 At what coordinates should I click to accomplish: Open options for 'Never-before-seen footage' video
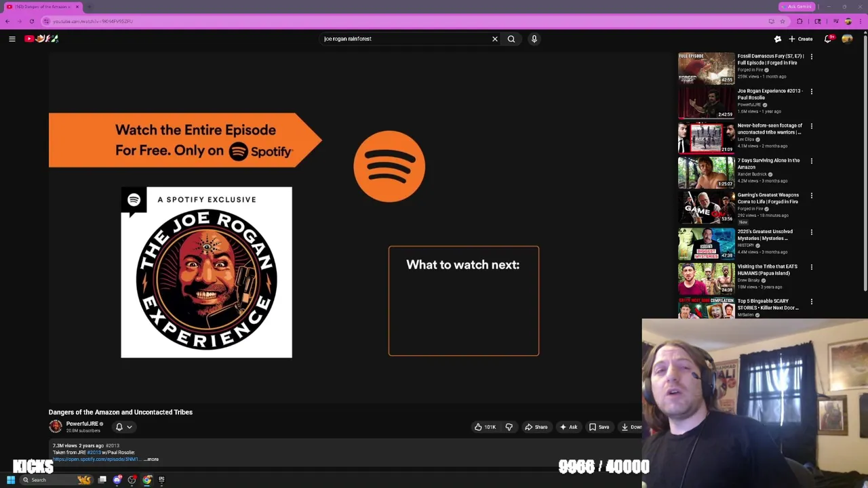tap(811, 126)
